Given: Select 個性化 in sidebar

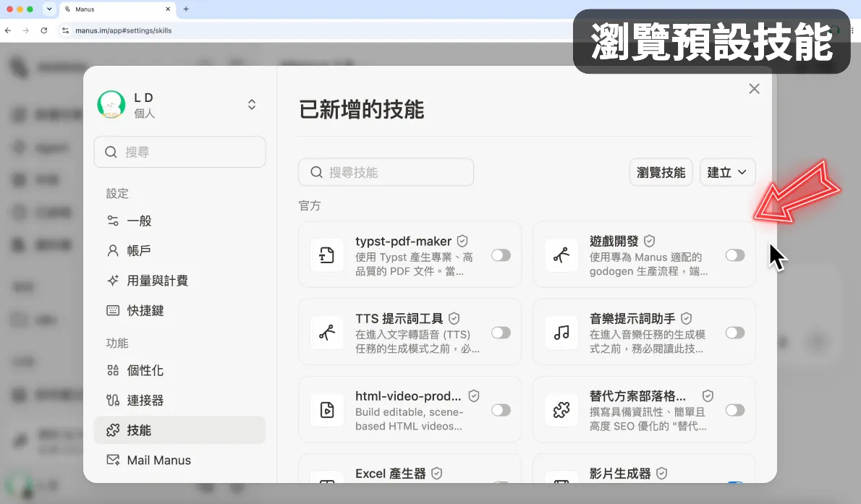Looking at the screenshot, I should (179, 370).
